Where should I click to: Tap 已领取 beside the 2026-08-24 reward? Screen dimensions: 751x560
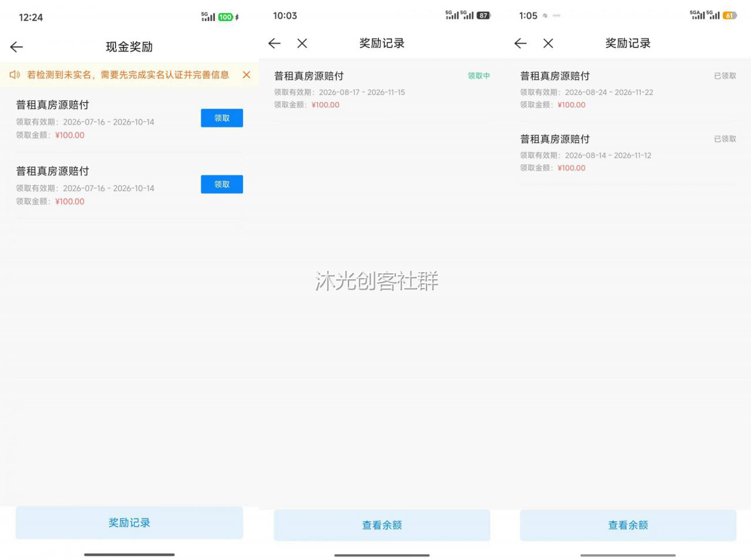725,76
